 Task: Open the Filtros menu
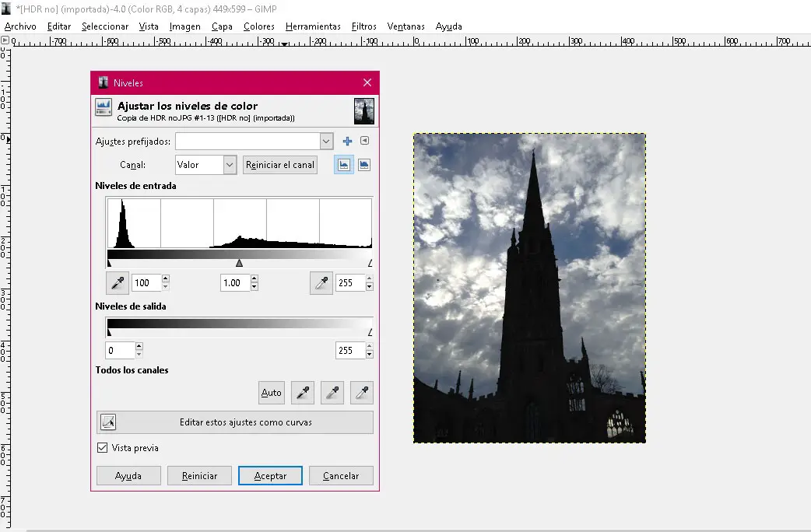pos(364,26)
